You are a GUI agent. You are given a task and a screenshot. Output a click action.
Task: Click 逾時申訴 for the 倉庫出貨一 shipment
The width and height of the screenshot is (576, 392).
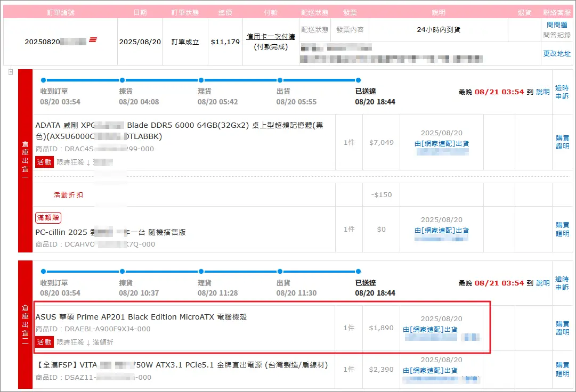(562, 92)
